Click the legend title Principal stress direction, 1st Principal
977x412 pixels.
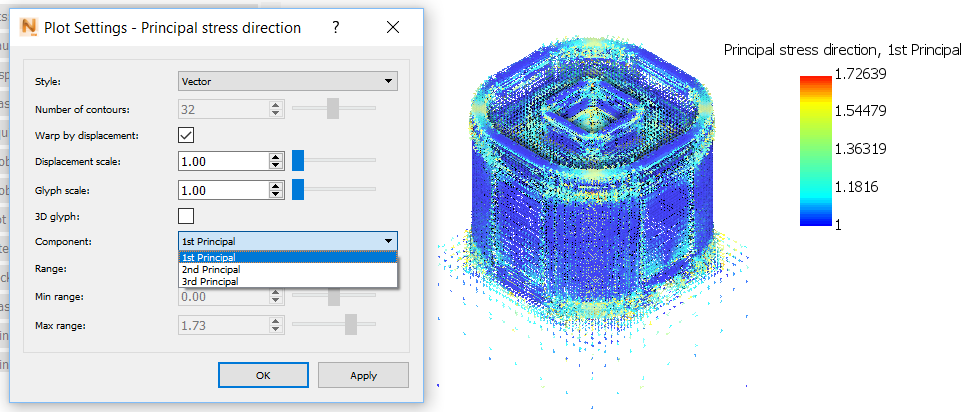[842, 50]
